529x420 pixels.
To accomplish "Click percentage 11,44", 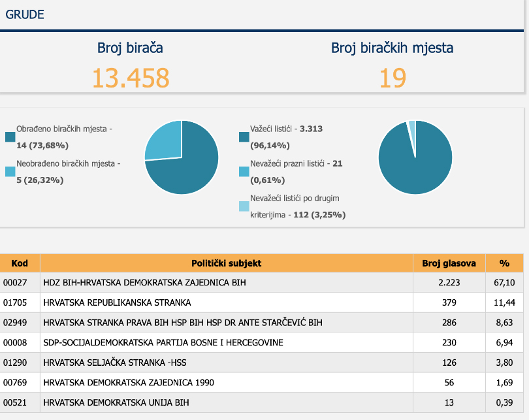I will (x=504, y=302).
